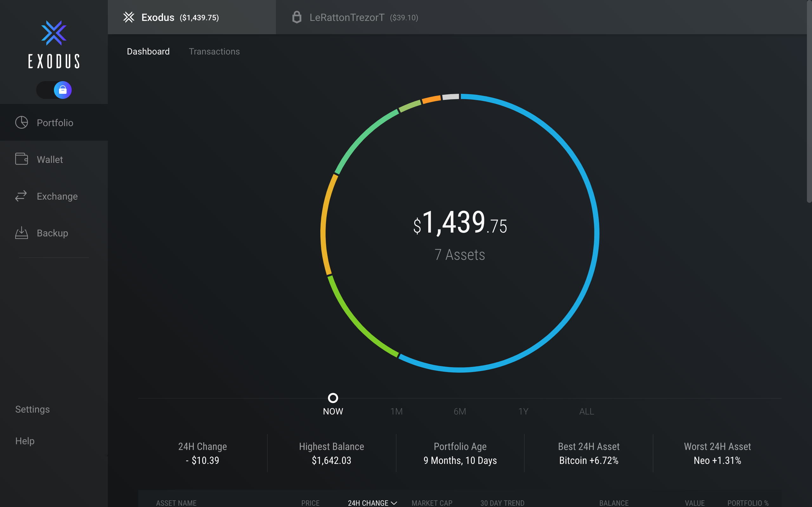Toggle the wallet lock switch
812x507 pixels.
point(54,90)
